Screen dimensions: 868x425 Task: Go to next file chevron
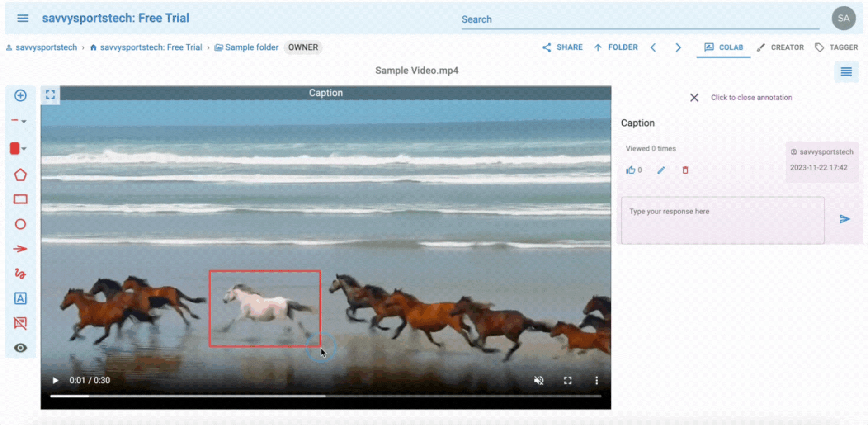tap(678, 47)
